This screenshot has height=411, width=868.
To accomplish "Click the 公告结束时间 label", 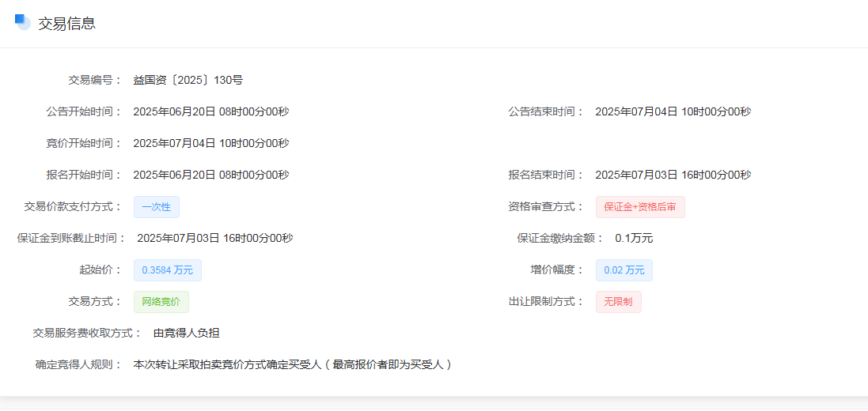I will [x=547, y=111].
